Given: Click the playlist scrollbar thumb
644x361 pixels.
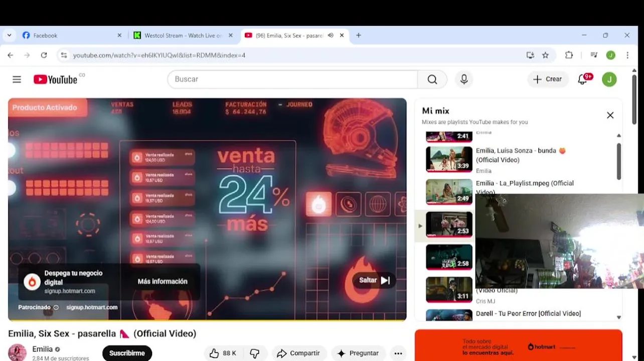Looking at the screenshot, I should click(x=619, y=161).
